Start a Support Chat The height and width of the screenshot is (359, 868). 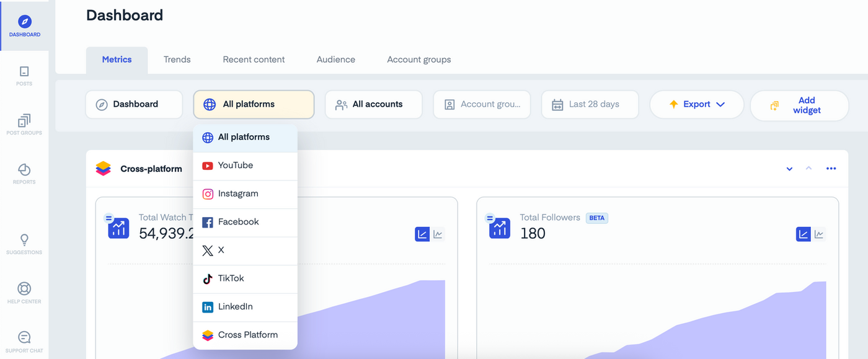[24, 342]
